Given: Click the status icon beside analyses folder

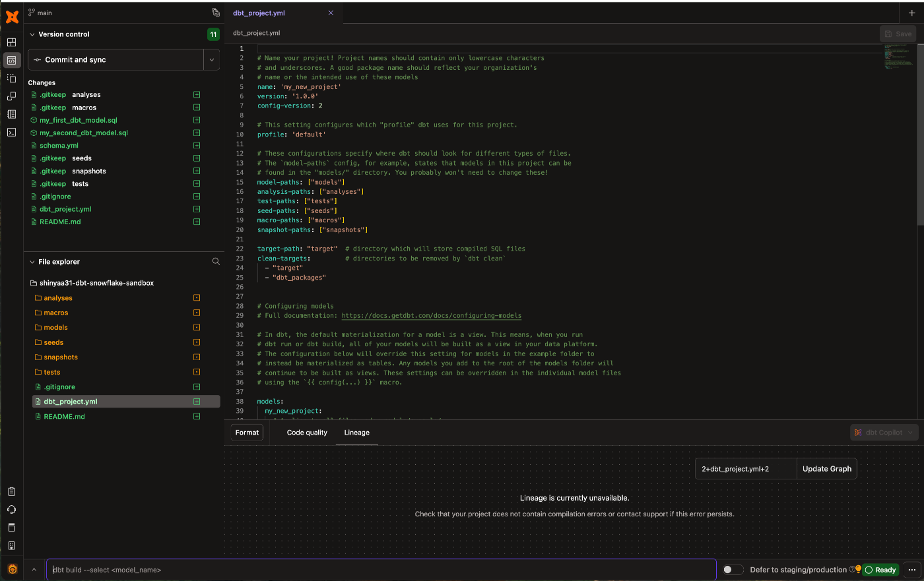Looking at the screenshot, I should pos(197,298).
